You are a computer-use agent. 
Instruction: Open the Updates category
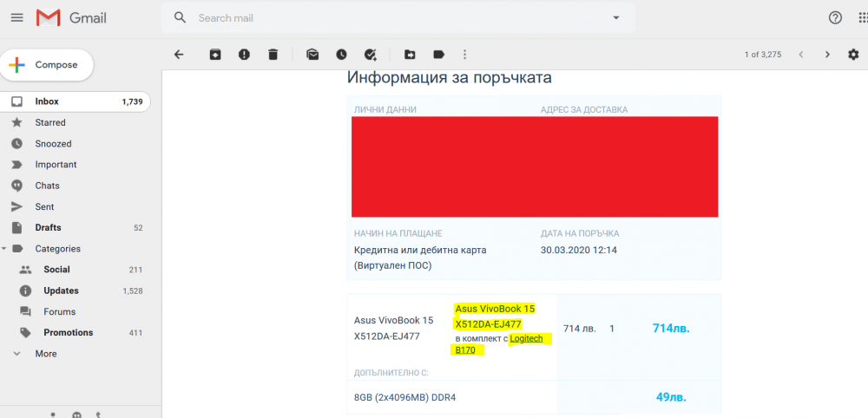tap(75, 291)
